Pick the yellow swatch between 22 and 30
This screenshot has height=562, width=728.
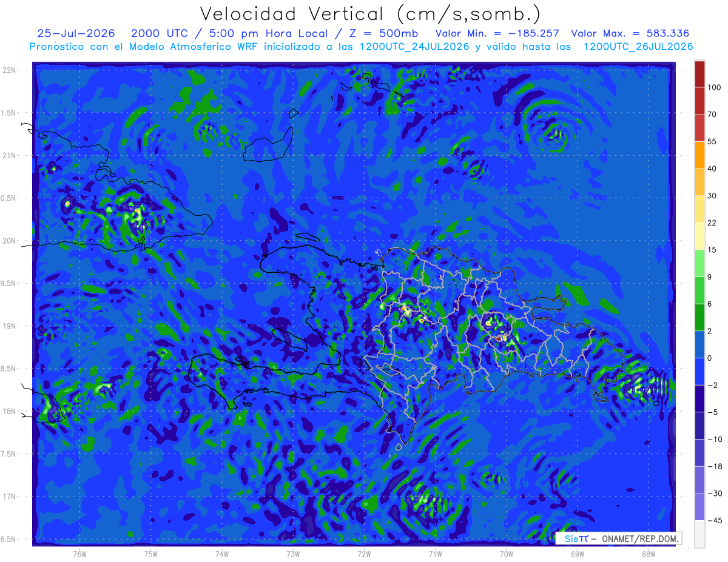699,209
